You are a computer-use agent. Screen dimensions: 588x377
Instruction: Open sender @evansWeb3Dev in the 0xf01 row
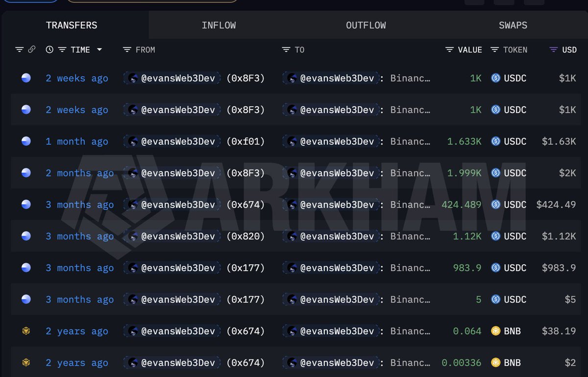click(178, 141)
